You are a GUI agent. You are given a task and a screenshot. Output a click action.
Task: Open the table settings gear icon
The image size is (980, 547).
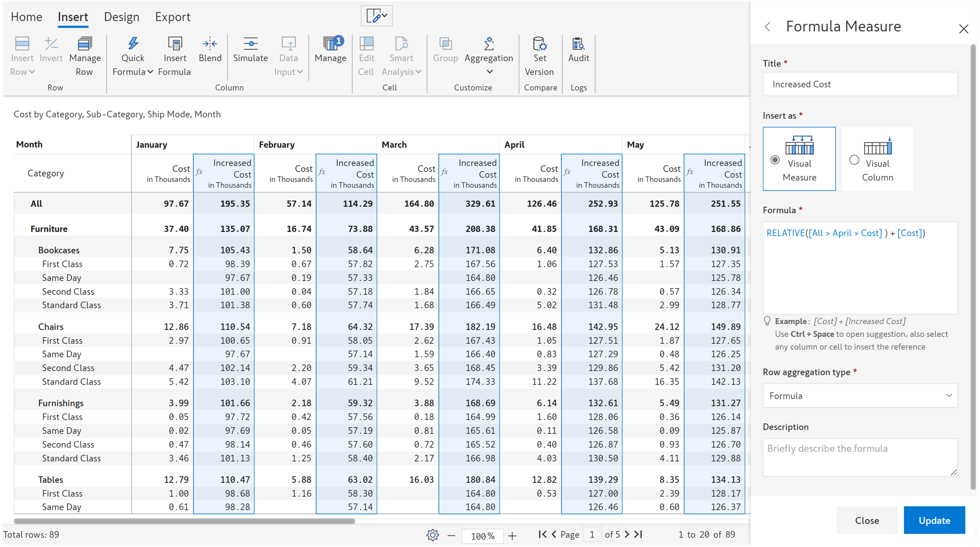(432, 535)
